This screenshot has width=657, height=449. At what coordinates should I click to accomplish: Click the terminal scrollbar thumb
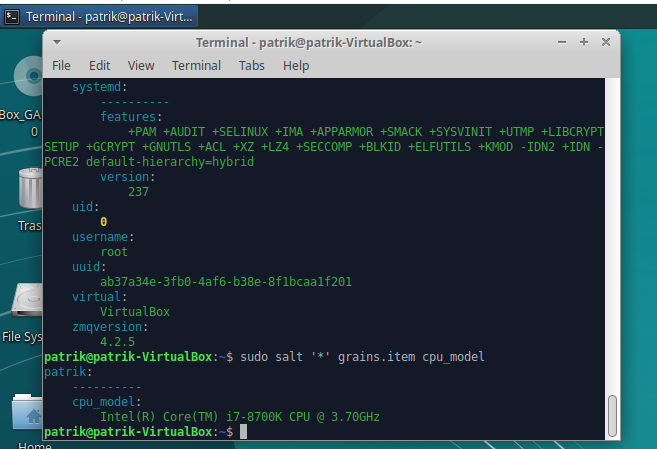pos(612,415)
